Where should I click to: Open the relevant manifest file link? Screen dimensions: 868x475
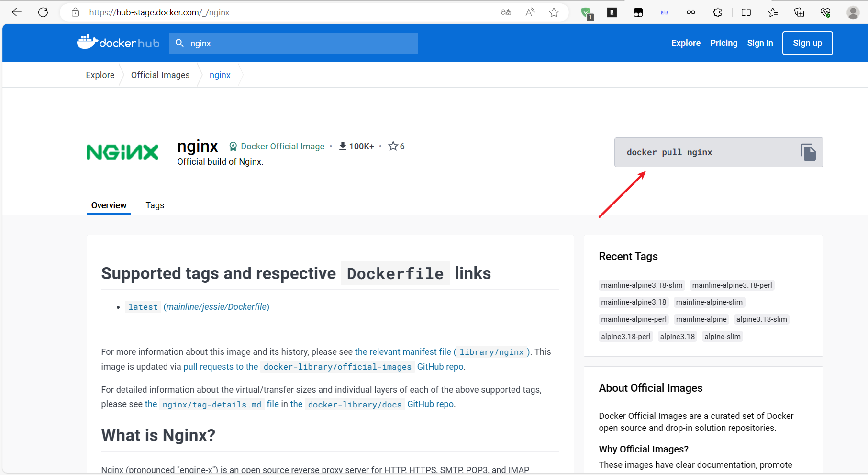pos(443,352)
